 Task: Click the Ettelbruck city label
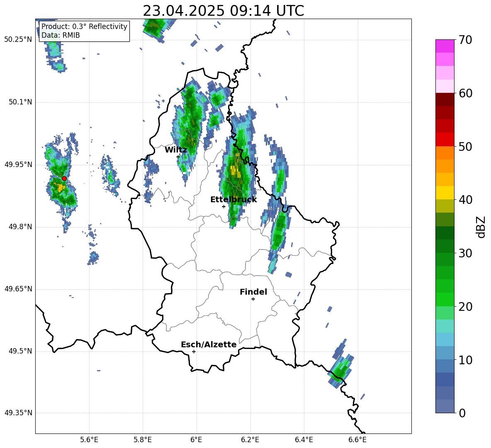coord(233,200)
